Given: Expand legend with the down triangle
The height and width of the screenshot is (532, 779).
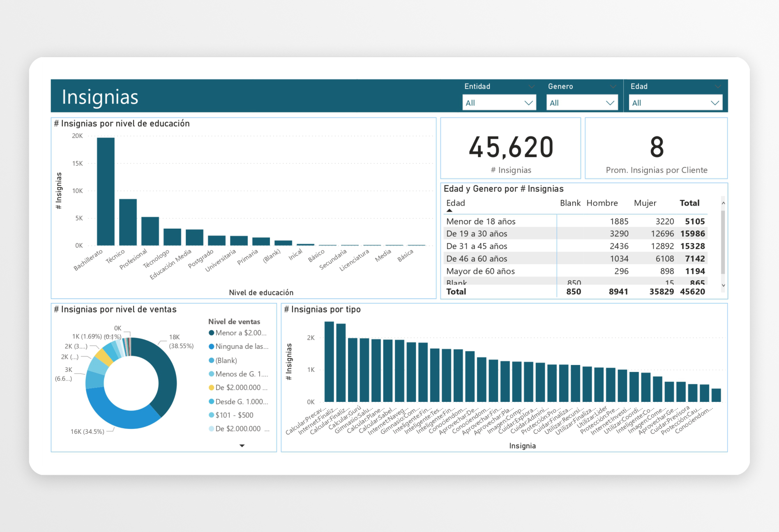Looking at the screenshot, I should pos(242,445).
